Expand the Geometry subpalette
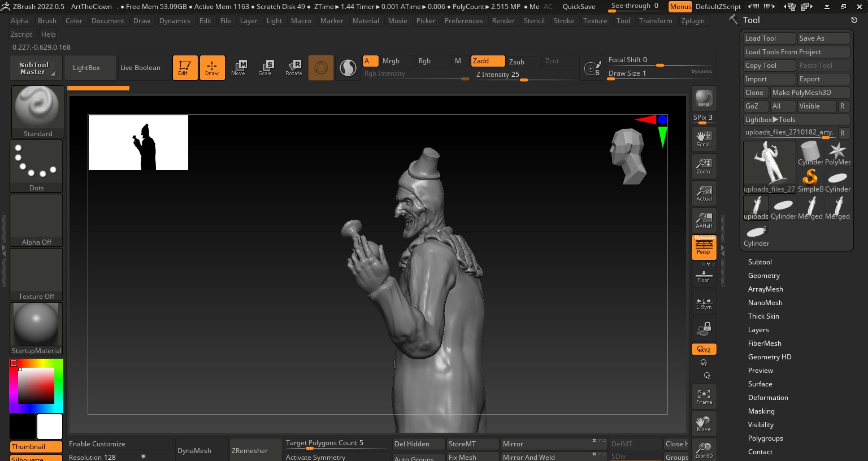 click(x=764, y=275)
